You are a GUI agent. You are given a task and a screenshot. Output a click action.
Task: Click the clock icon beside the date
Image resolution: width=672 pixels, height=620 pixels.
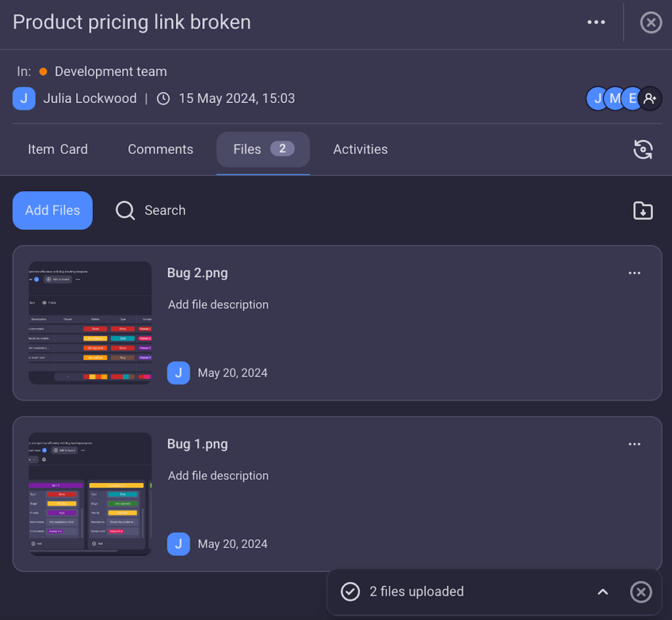(x=163, y=99)
